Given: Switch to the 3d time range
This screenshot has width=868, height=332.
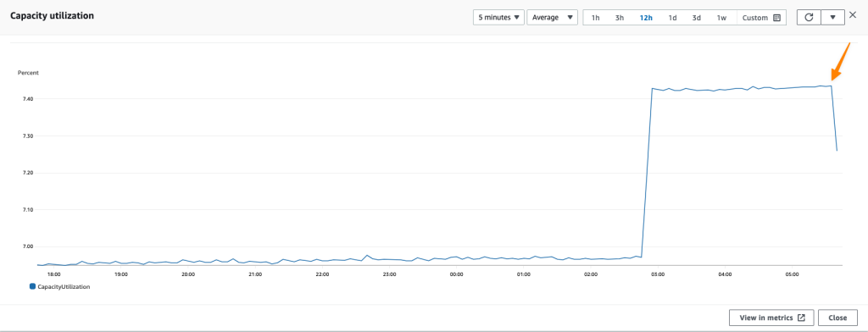Looking at the screenshot, I should 697,17.
